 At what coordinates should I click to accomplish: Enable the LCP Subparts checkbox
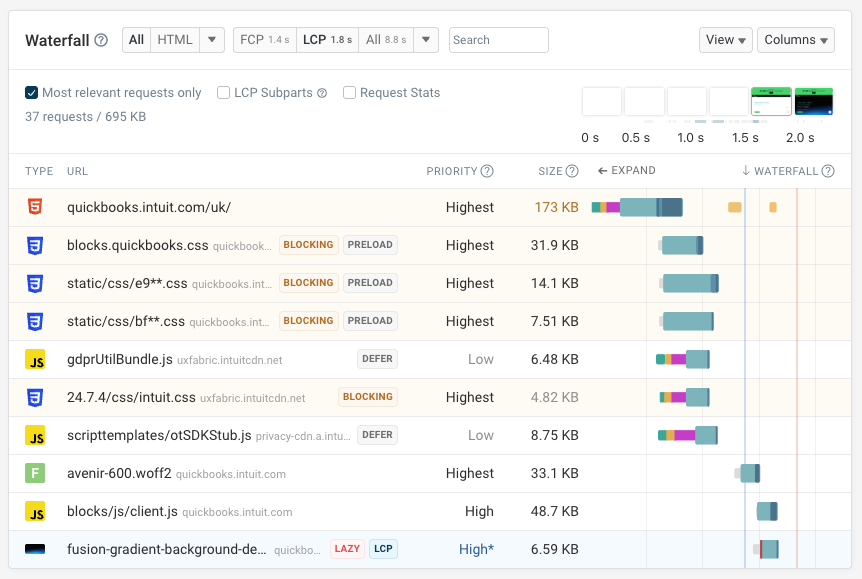tap(223, 92)
